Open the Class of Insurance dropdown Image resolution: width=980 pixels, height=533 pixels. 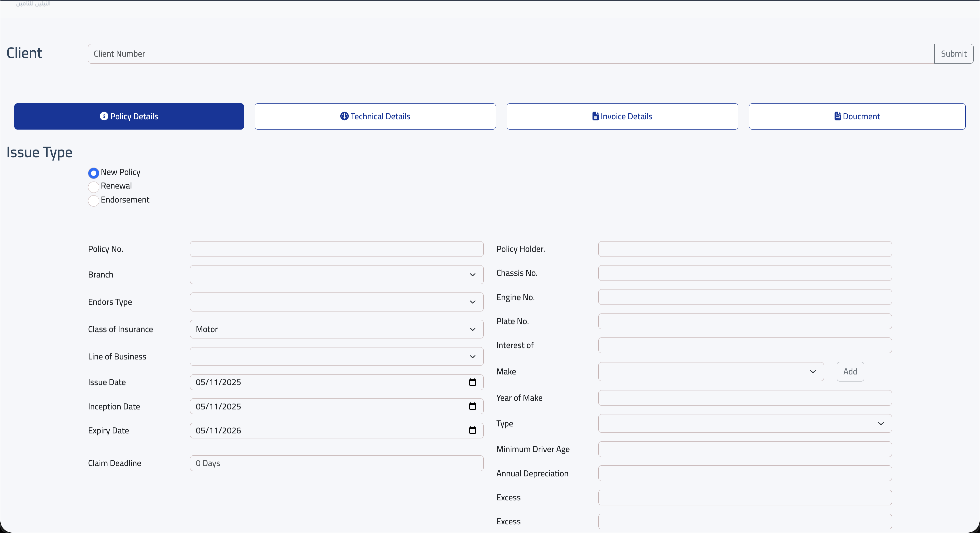pos(336,329)
